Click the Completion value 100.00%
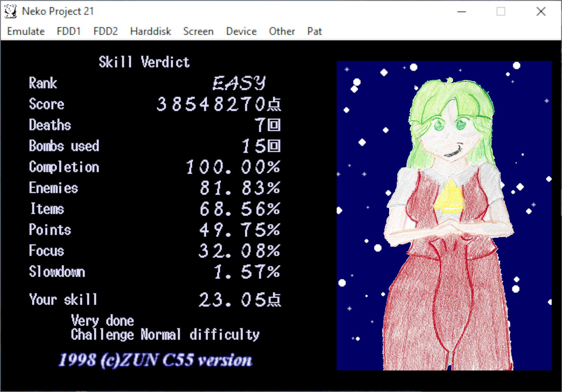562x392 pixels. click(x=233, y=167)
